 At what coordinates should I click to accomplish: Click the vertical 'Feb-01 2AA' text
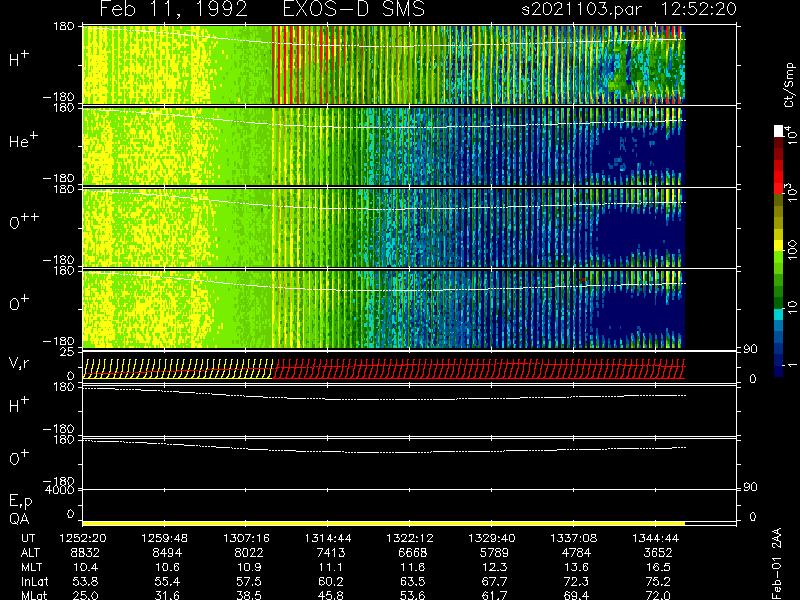tap(777, 563)
